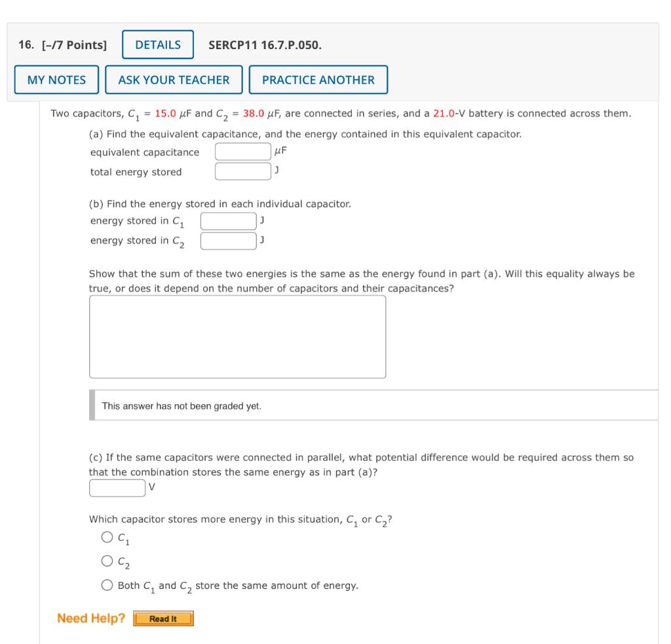
Task: Select the C1 radio button
Action: coord(105,539)
